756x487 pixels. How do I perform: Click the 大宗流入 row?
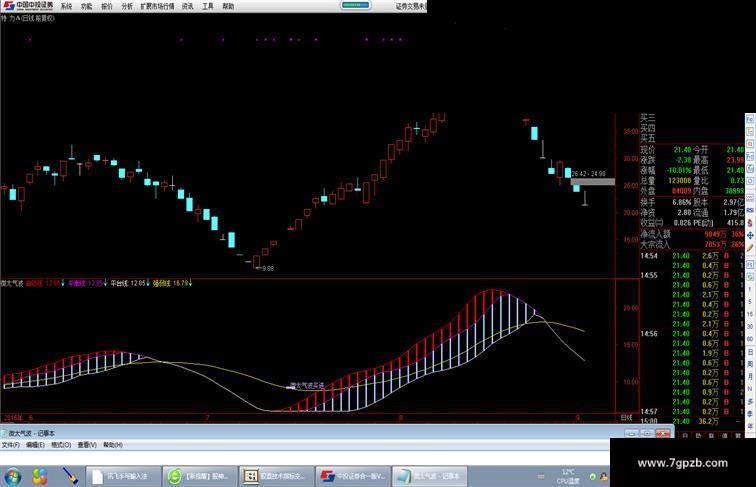coord(692,244)
